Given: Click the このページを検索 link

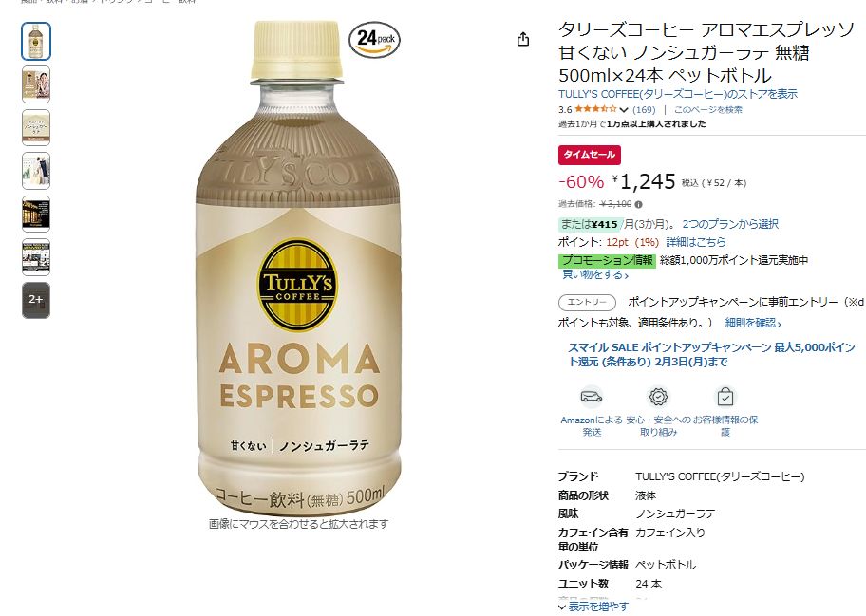Looking at the screenshot, I should [708, 110].
